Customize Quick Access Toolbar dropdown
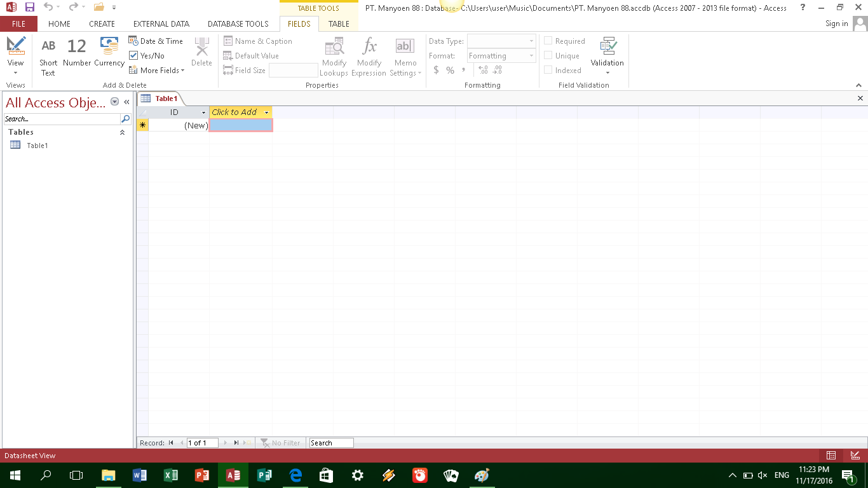Viewport: 868px width, 488px height. tap(114, 8)
